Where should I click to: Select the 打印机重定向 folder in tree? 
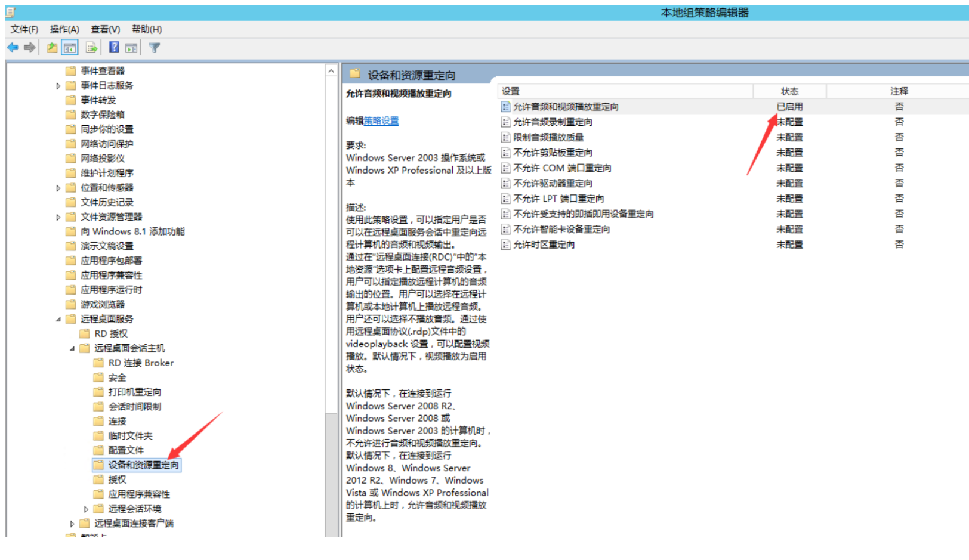pos(134,392)
